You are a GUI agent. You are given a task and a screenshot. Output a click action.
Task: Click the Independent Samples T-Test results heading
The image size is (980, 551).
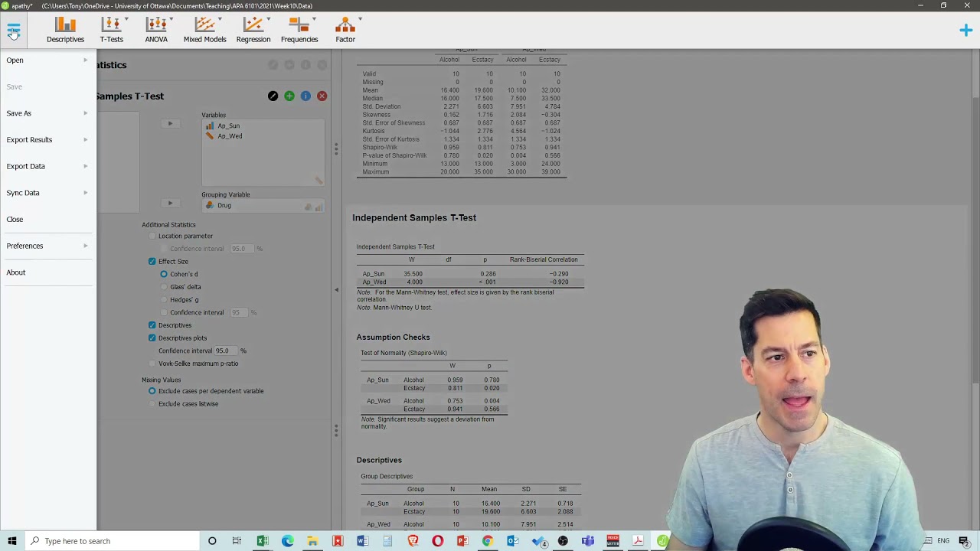point(414,218)
